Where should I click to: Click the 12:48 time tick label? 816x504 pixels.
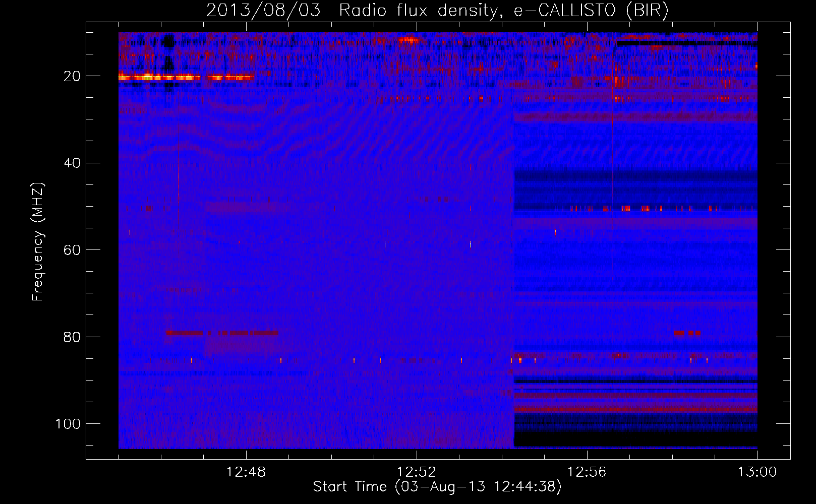(x=246, y=472)
